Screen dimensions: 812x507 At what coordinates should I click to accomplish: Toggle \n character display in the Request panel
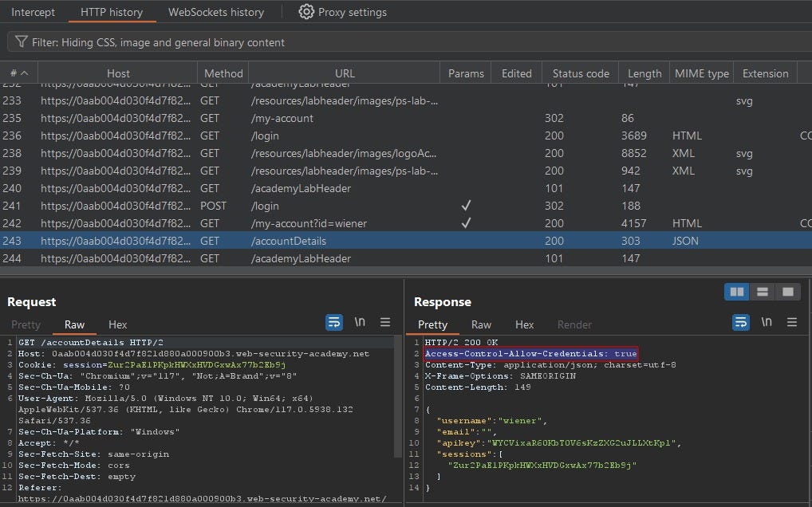(x=360, y=322)
